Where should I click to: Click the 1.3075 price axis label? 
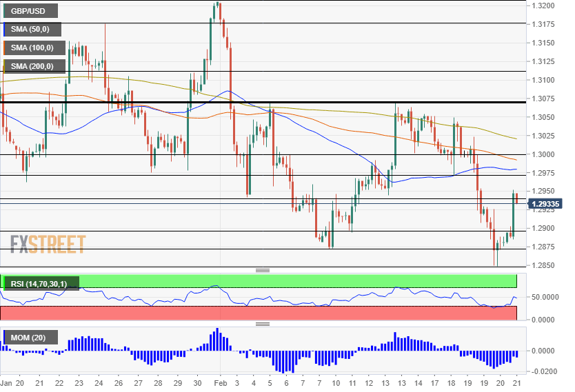[543, 99]
